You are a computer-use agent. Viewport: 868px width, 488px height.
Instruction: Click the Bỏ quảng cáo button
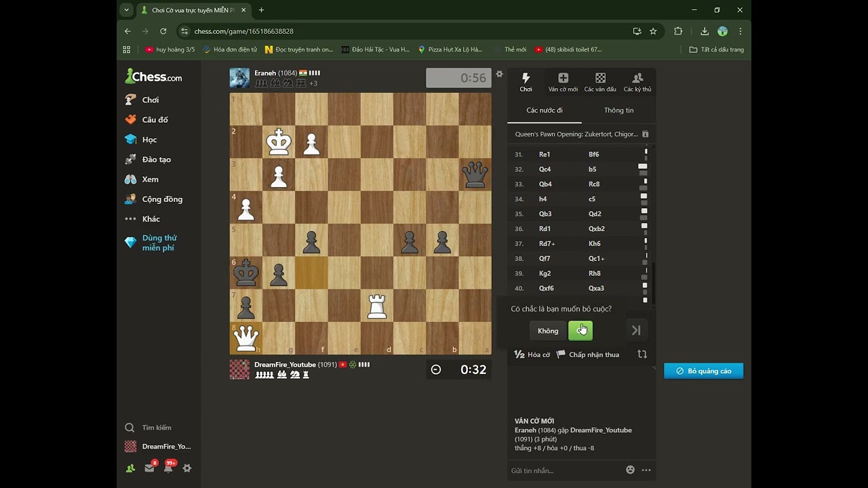click(703, 371)
